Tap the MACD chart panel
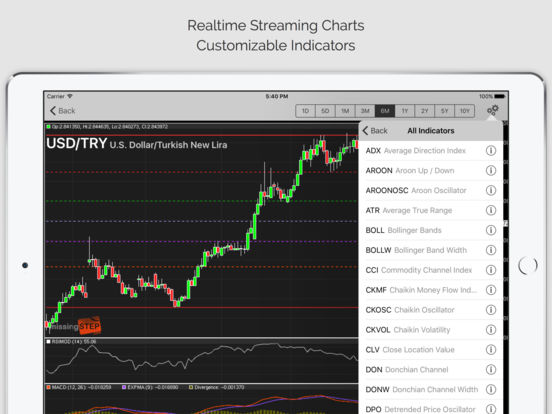The width and height of the screenshot is (552, 414). click(201, 399)
